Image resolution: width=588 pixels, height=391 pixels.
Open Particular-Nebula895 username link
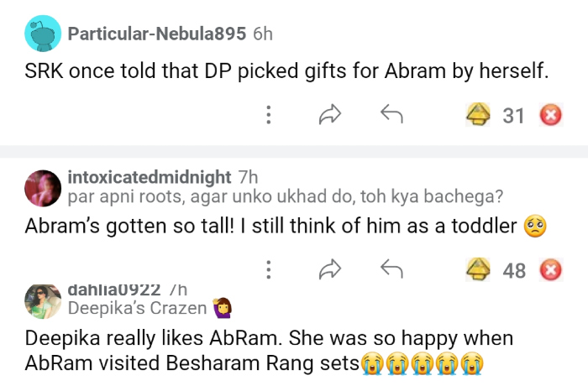156,34
